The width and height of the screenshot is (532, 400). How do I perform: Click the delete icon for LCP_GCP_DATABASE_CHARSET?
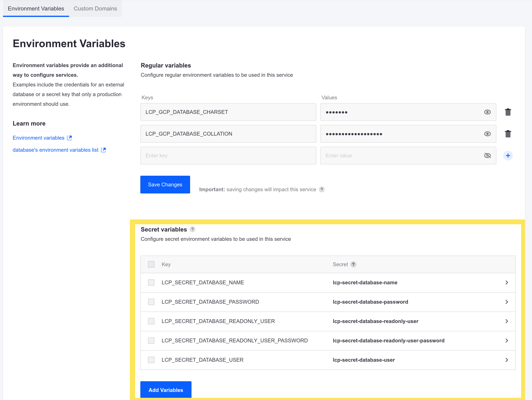(508, 112)
